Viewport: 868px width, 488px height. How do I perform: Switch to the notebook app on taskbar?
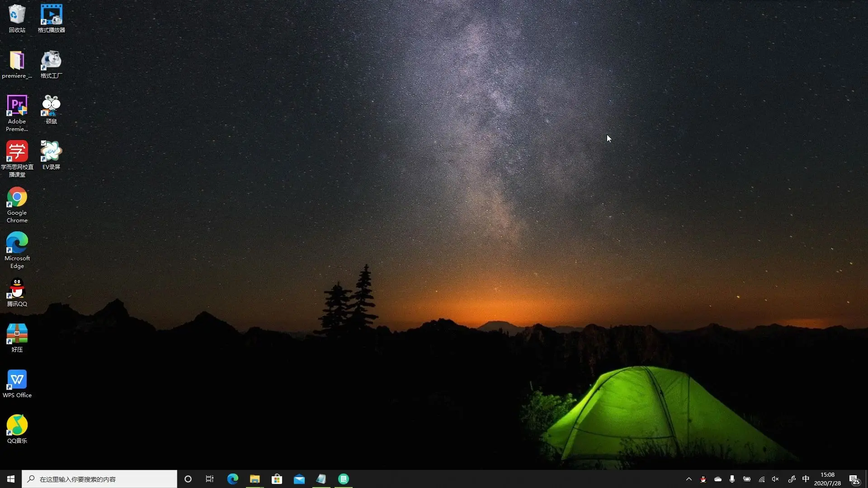[321, 479]
